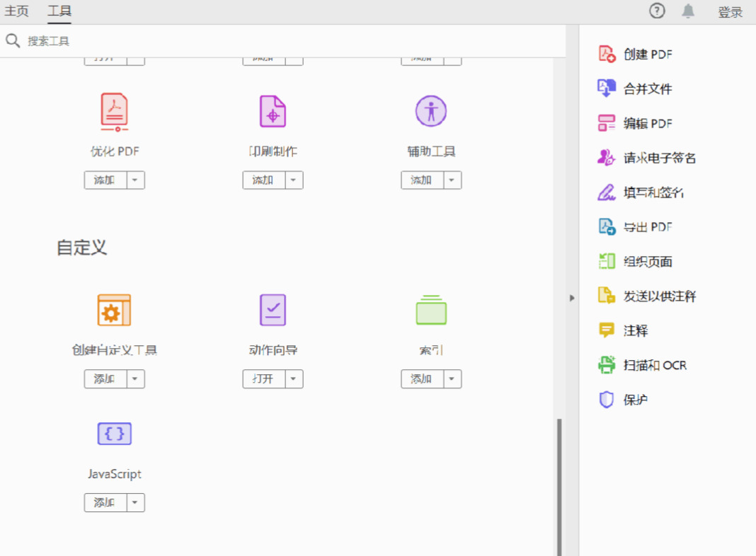Screen dimensions: 756x556
Task: Click 添加 button under 索引
Action: [x=422, y=379]
